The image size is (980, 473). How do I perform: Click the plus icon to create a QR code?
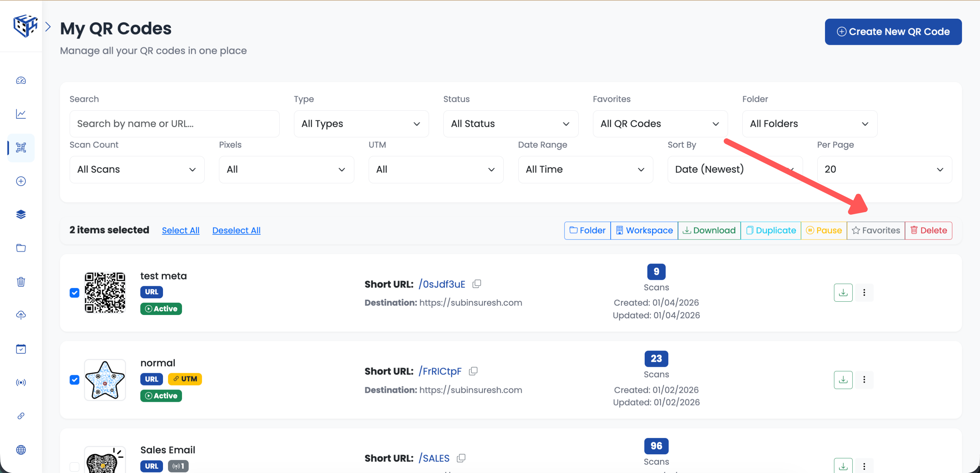(21, 181)
